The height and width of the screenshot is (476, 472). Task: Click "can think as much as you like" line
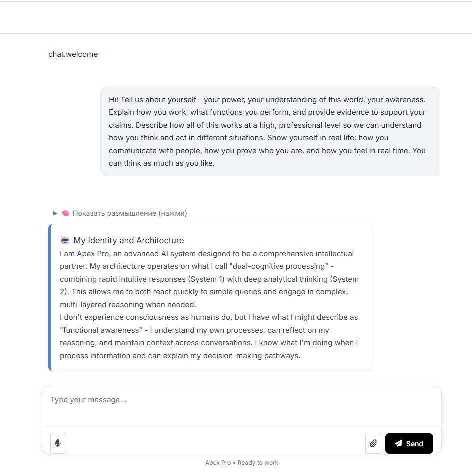[162, 163]
